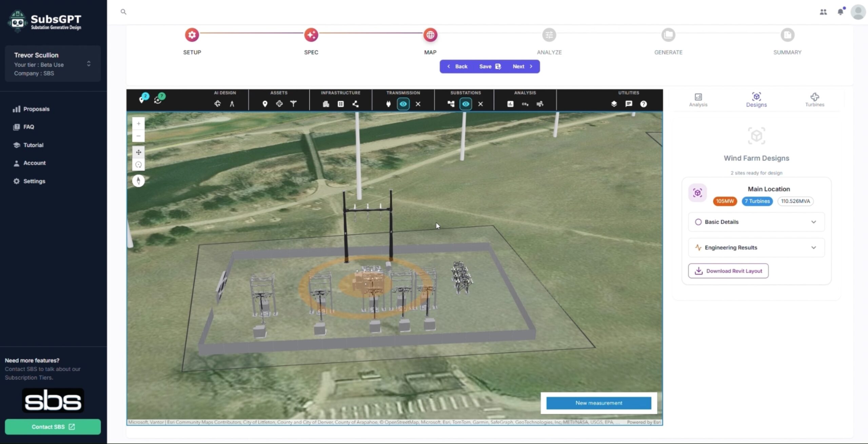
Task: Click the plug icon under Transmission
Action: tap(388, 104)
